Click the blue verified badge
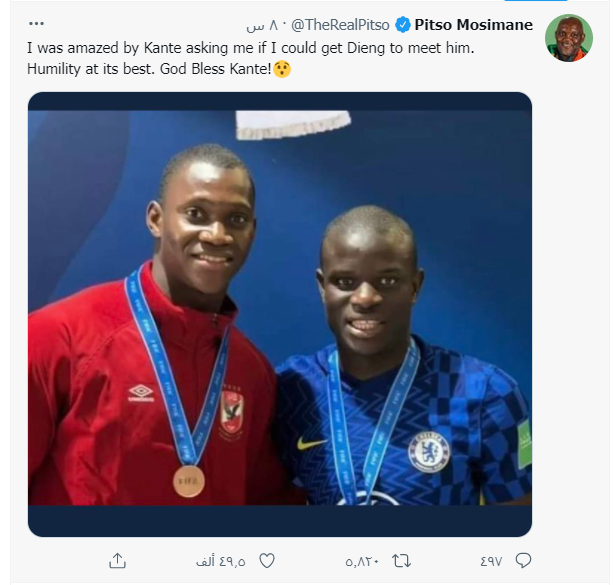The image size is (614, 585). pos(403,24)
